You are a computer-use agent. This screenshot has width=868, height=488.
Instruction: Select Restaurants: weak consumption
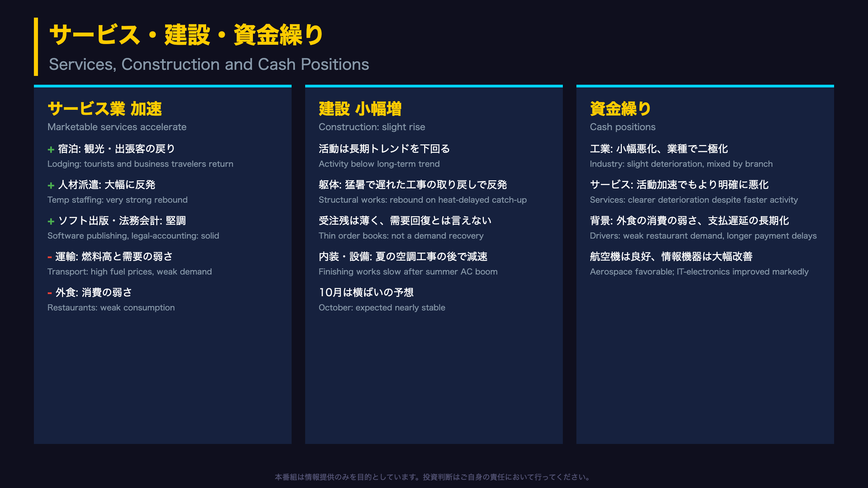pyautogui.click(x=111, y=308)
